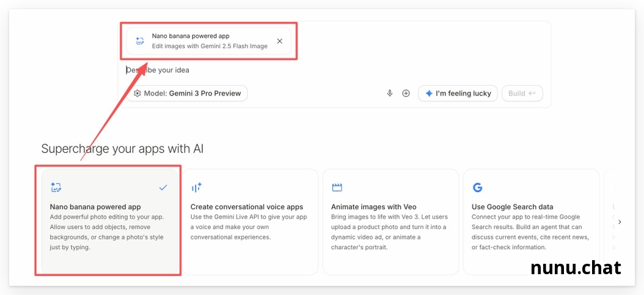Select the Nano banana powered app card
The width and height of the screenshot is (644, 295).
pos(109,222)
